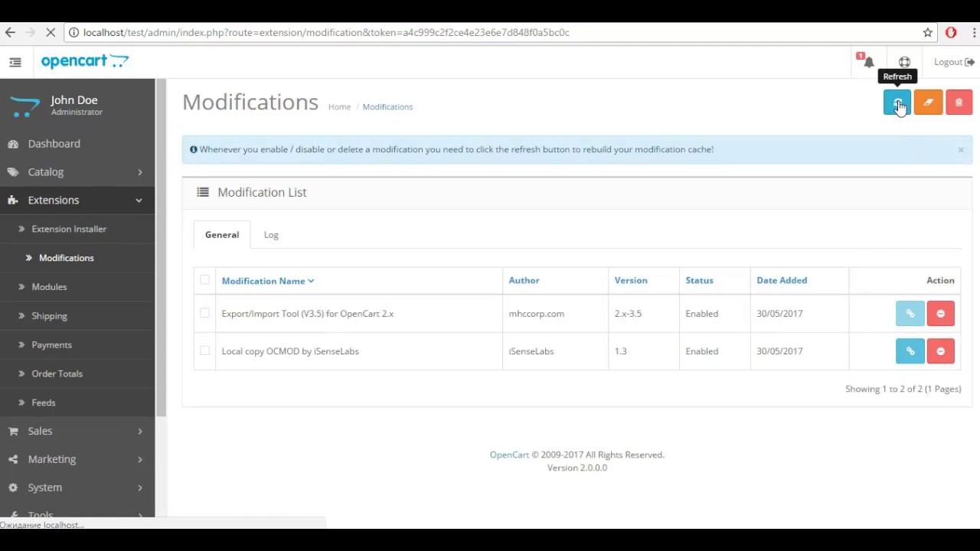Expand the Marketing sidebar menu

click(x=77, y=459)
